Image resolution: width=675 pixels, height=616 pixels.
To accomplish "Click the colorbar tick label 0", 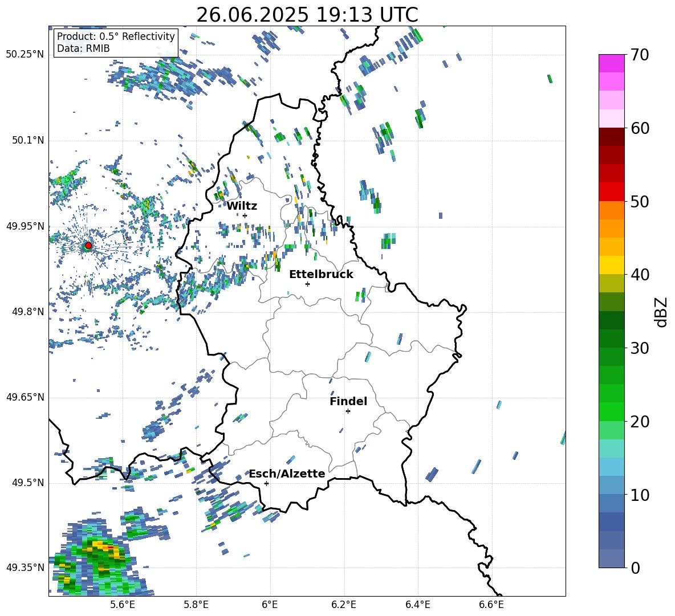I will click(636, 568).
